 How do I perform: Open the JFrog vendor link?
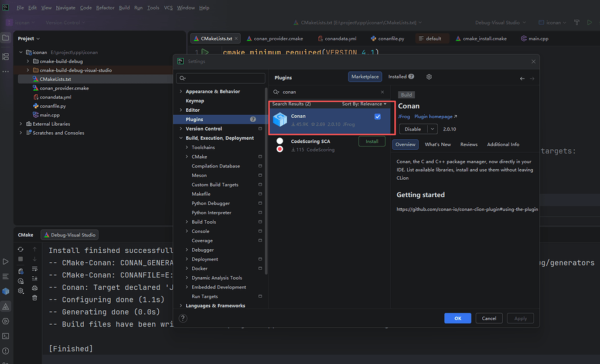(x=404, y=116)
